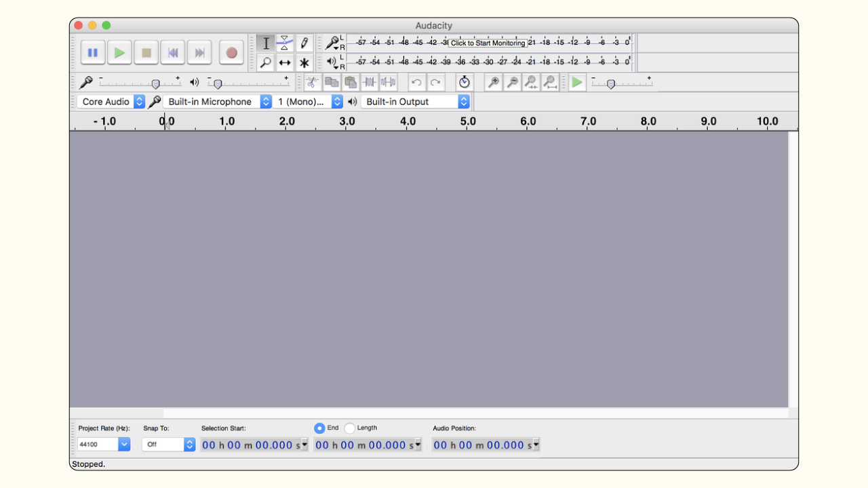Click the green window zoom button
The width and height of the screenshot is (868, 488).
click(106, 25)
